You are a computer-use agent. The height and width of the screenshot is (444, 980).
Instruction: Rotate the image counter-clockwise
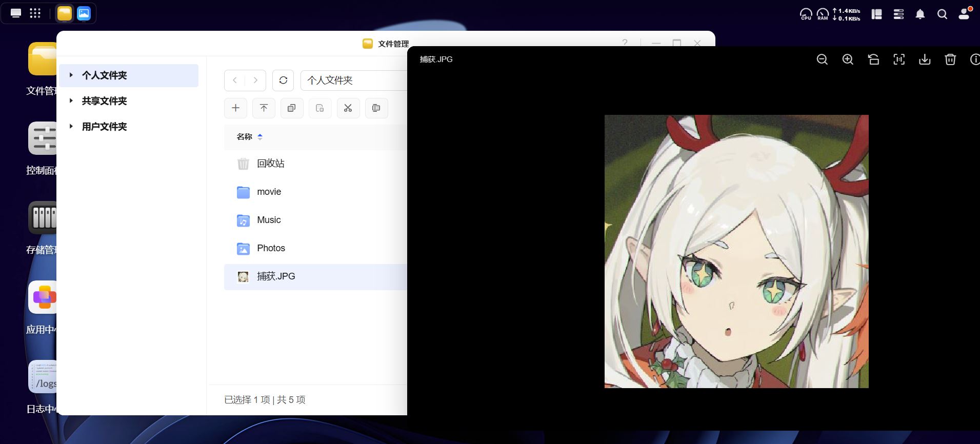[873, 59]
